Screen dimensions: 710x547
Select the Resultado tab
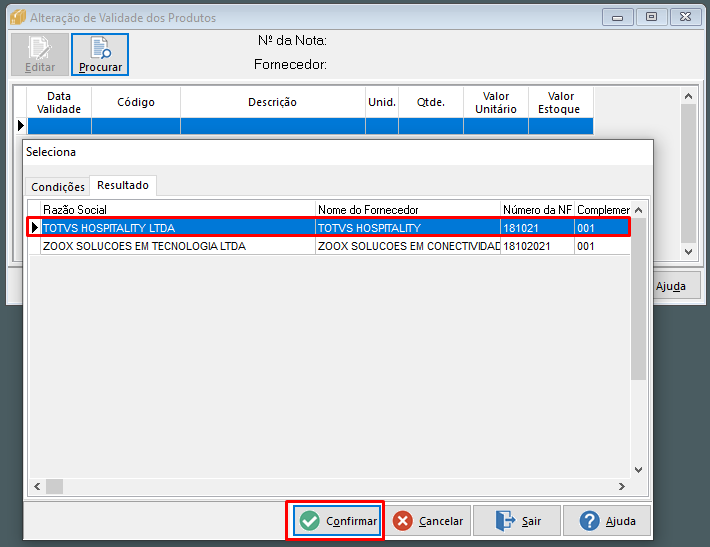point(123,185)
